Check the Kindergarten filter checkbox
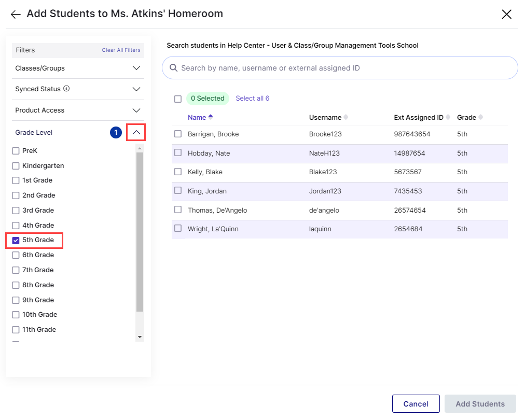Viewport: 525px width, 420px height. [16, 166]
